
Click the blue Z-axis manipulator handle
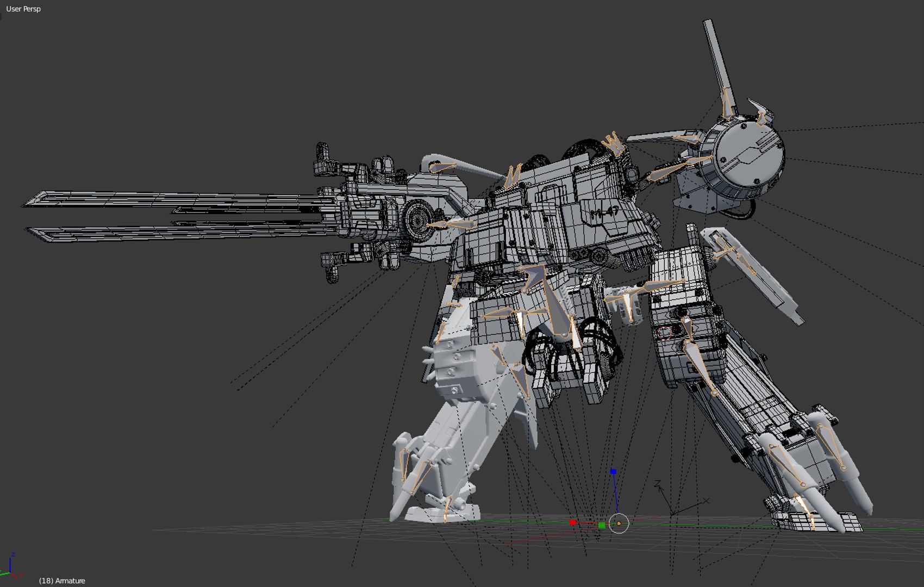click(x=614, y=472)
